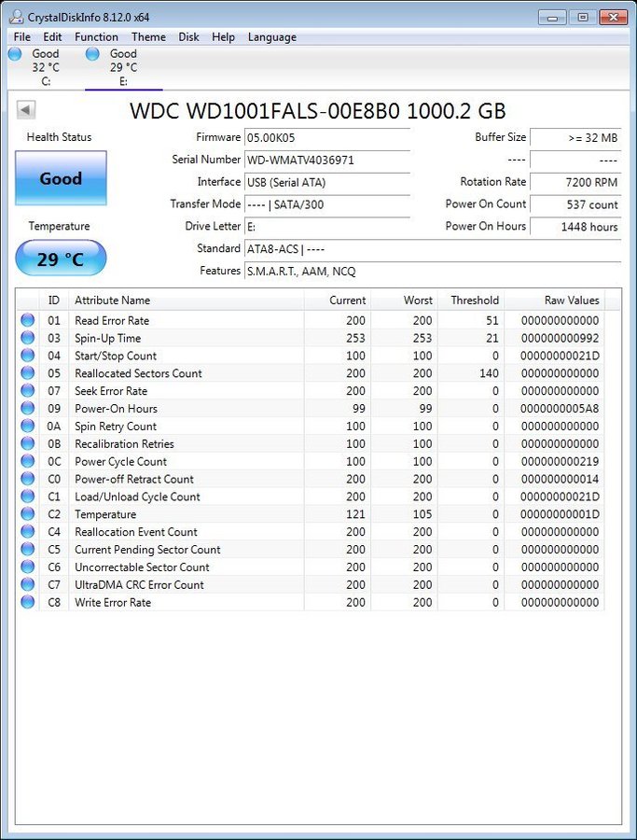
Task: Click the Interface field USB (Serial ATA)
Action: (327, 182)
